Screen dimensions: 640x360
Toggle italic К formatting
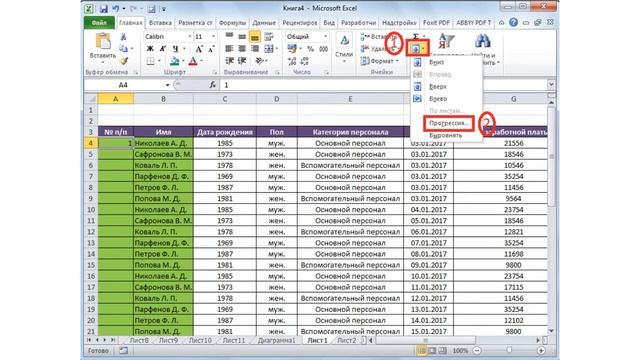[162, 49]
